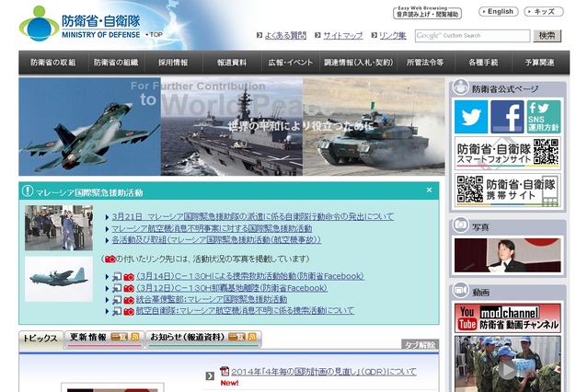
Task: Open the 携帯サイト QR banner
Action: [x=507, y=190]
